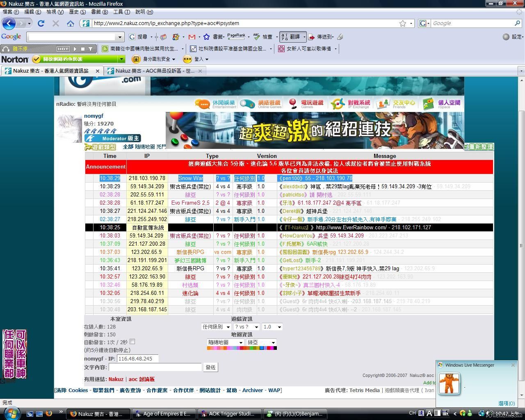Open the 'aoc 討論區' forum link

click(142, 379)
